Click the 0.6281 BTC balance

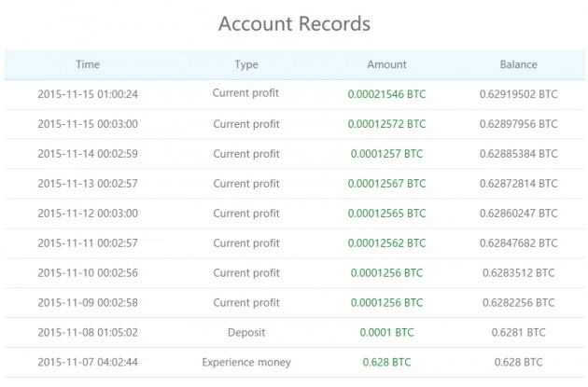[x=519, y=332]
